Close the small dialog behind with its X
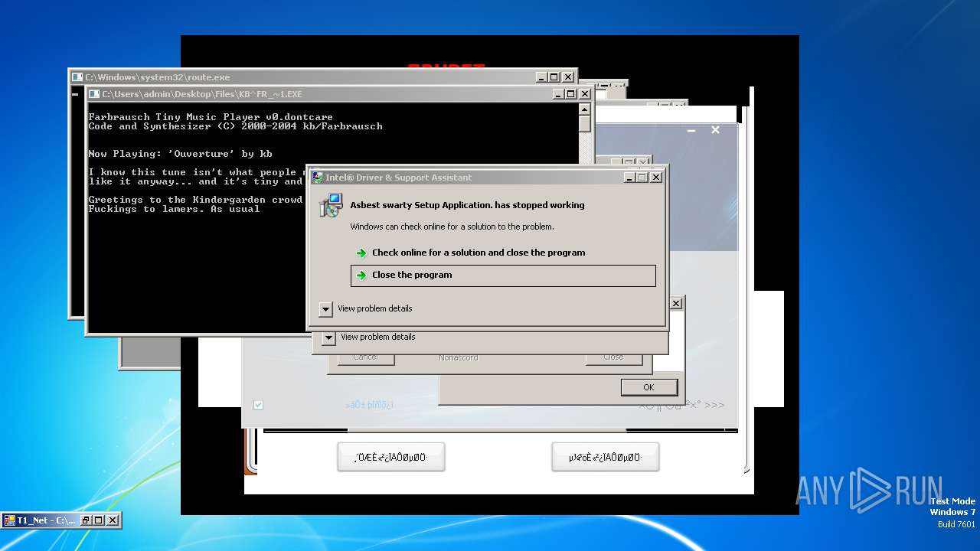This screenshot has width=980, height=551. 676,304
